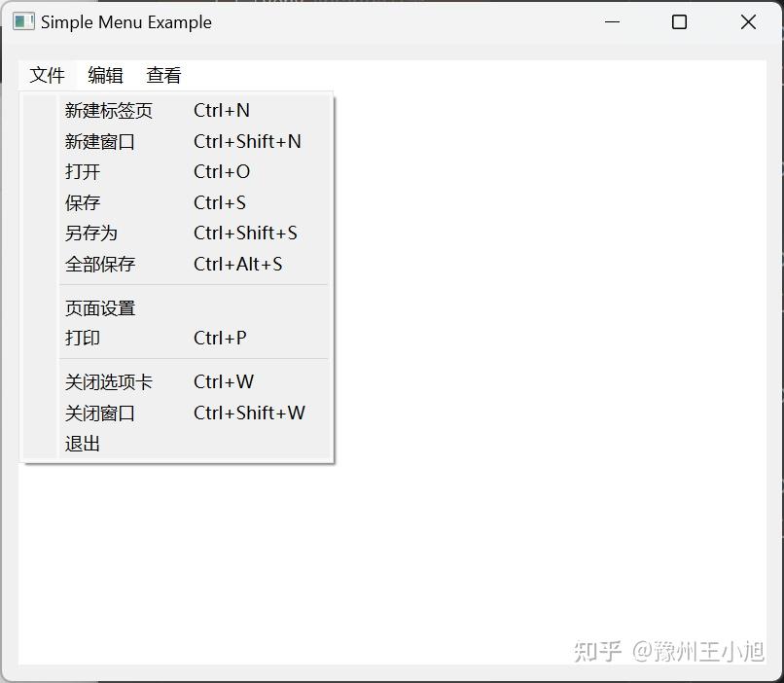Open the 查看 menu
Screen dimensions: 784x683
161,75
